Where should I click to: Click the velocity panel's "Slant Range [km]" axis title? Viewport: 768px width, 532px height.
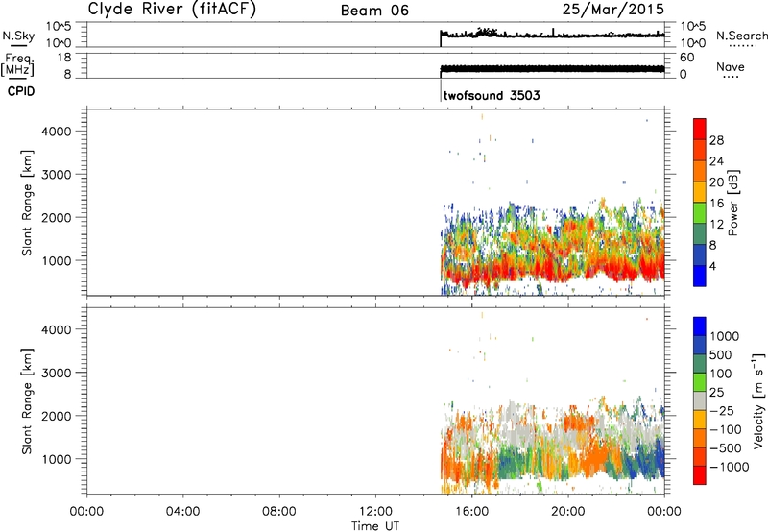27,401
